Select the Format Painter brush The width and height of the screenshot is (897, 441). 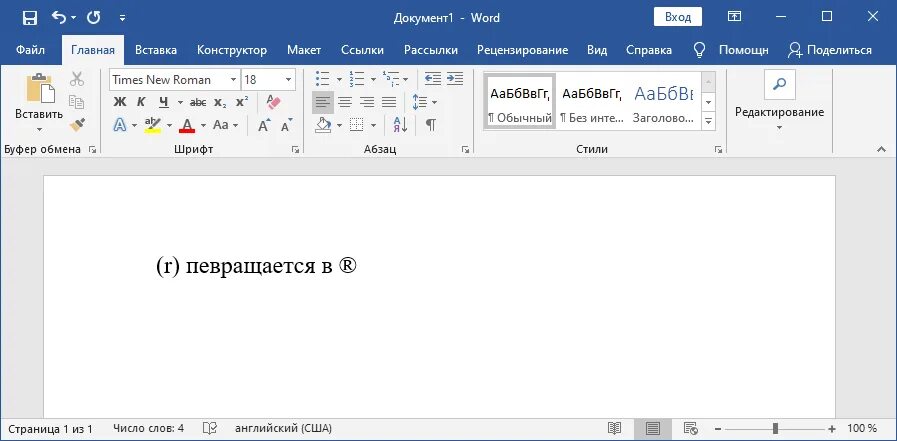77,124
